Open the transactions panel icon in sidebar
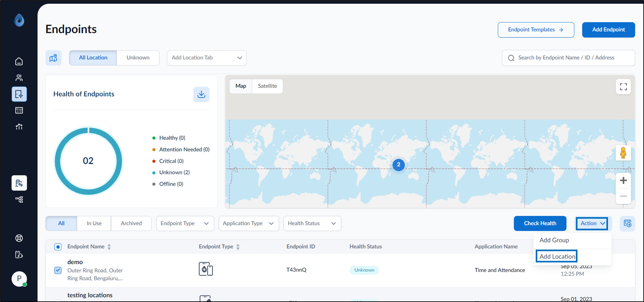Viewport: 644px width, 302px height. tap(19, 110)
